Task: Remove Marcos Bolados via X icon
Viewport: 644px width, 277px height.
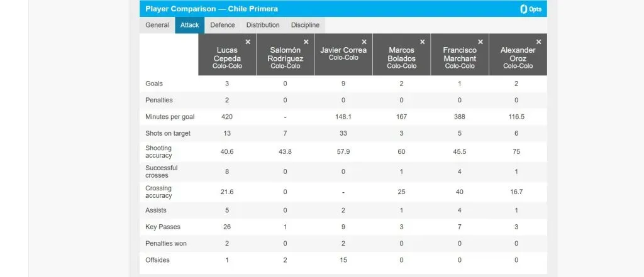Action: 422,42
